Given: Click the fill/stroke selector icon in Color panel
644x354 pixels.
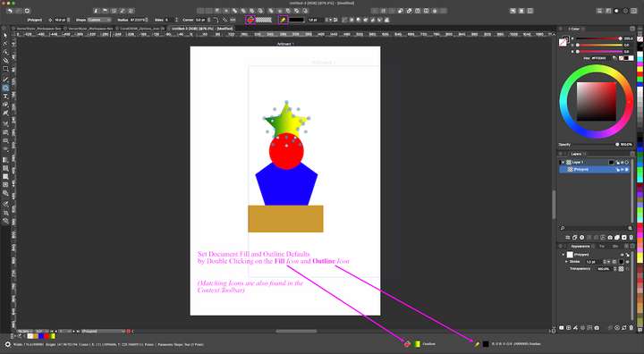Looking at the screenshot, I should (563, 42).
